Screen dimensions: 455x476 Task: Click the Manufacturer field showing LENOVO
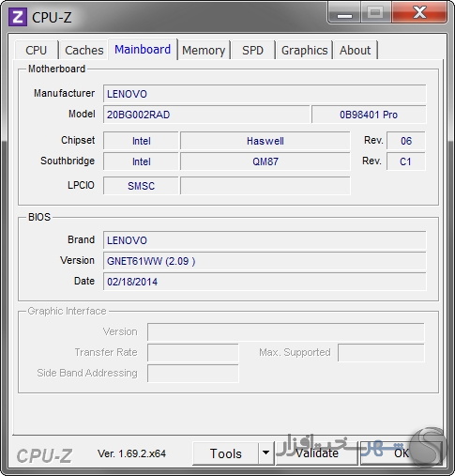[265, 94]
